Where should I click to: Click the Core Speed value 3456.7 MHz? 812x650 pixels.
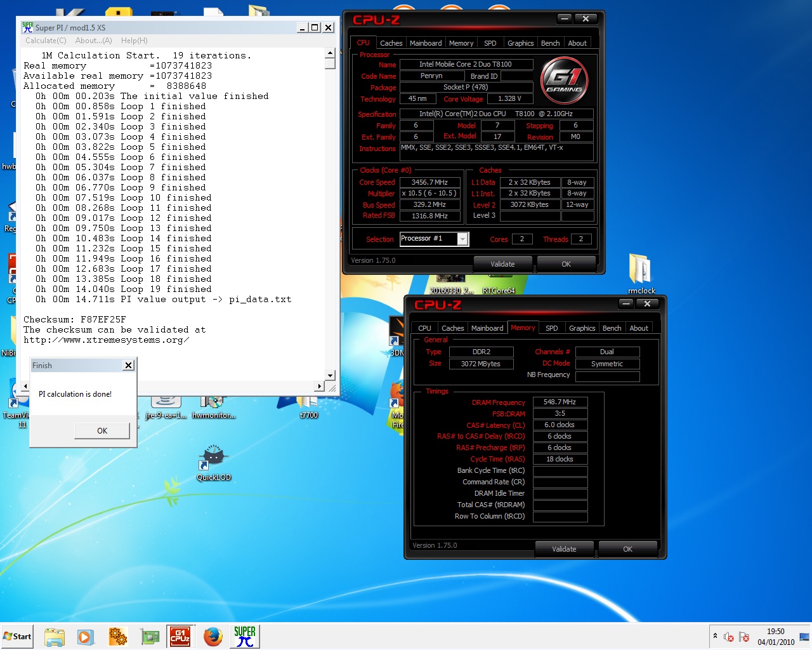point(429,182)
